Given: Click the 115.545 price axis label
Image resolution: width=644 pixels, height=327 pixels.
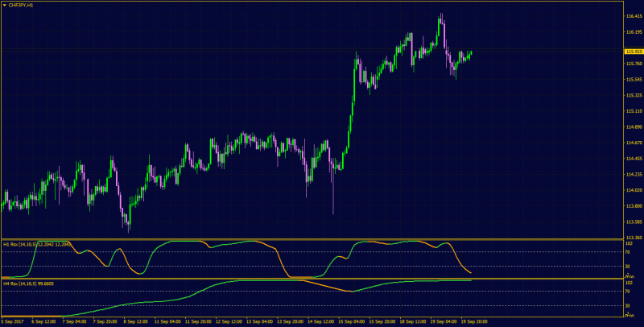Looking at the screenshot, I should pyautogui.click(x=634, y=79).
